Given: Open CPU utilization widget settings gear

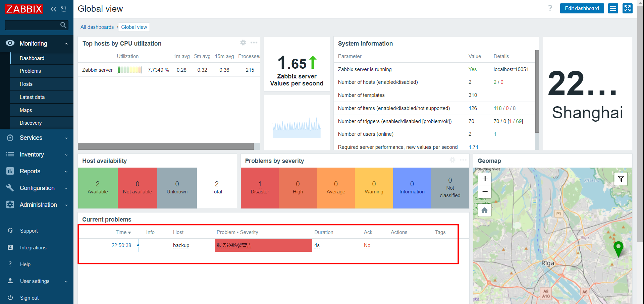Looking at the screenshot, I should click(x=243, y=43).
